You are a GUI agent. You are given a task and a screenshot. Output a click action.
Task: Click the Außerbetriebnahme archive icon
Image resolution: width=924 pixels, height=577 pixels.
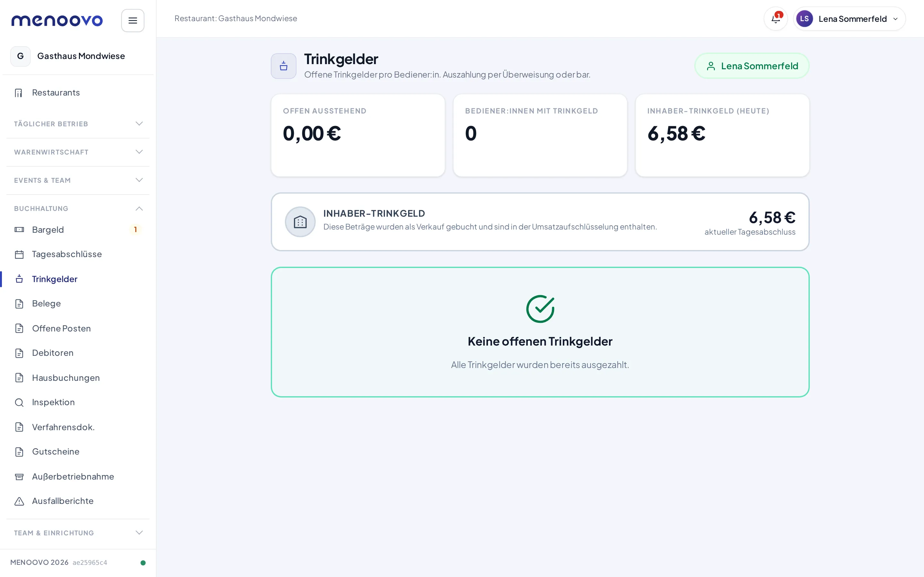(19, 477)
